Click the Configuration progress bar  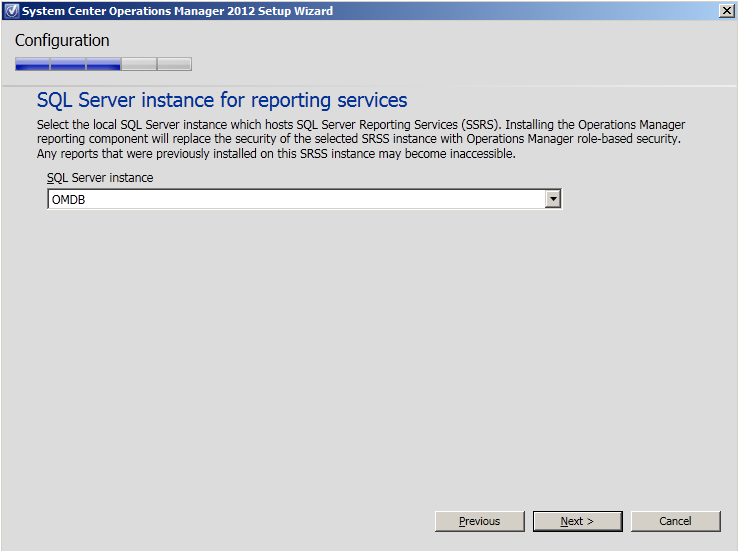(103, 64)
